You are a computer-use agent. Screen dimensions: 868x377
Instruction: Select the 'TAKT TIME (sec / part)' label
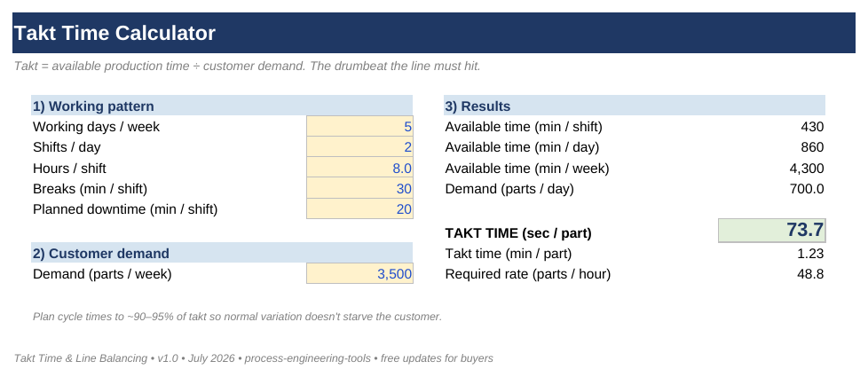pyautogui.click(x=518, y=233)
